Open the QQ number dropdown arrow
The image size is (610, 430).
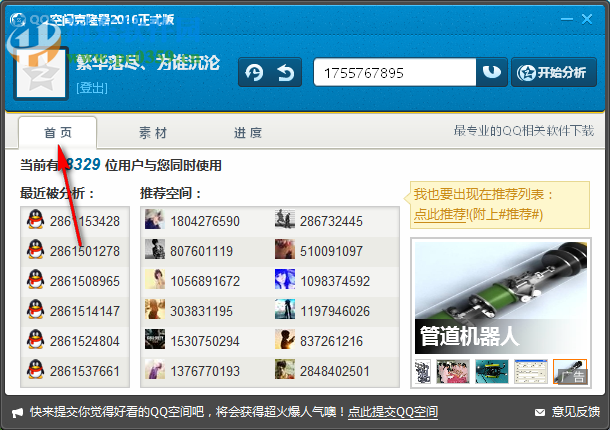[492, 72]
